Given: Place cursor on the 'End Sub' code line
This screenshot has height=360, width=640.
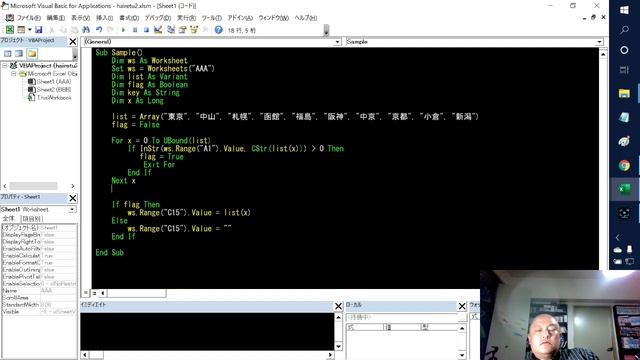Looking at the screenshot, I should tap(109, 252).
